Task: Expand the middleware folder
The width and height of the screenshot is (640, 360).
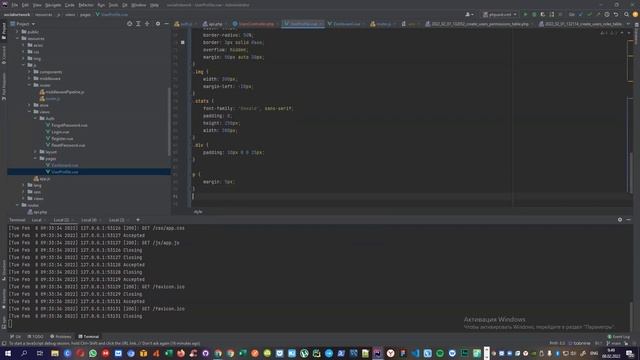Action: [30, 78]
